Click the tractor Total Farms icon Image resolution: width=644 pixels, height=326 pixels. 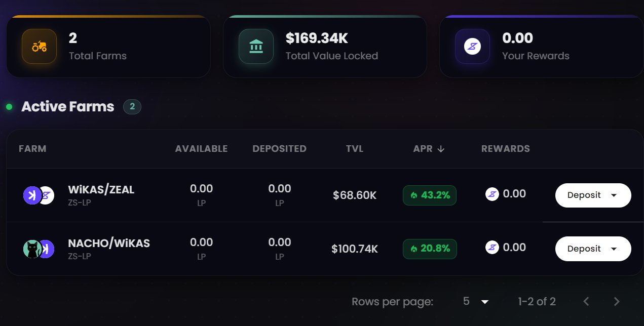[39, 47]
